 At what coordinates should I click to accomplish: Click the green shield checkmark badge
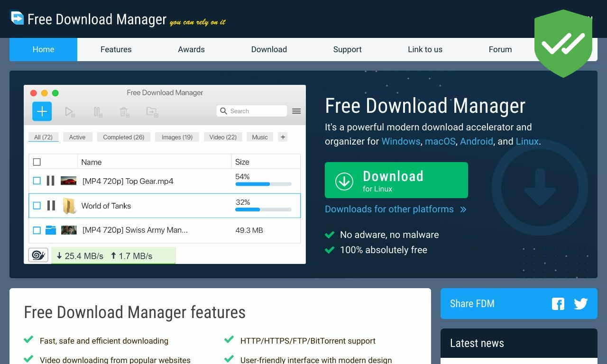[563, 44]
